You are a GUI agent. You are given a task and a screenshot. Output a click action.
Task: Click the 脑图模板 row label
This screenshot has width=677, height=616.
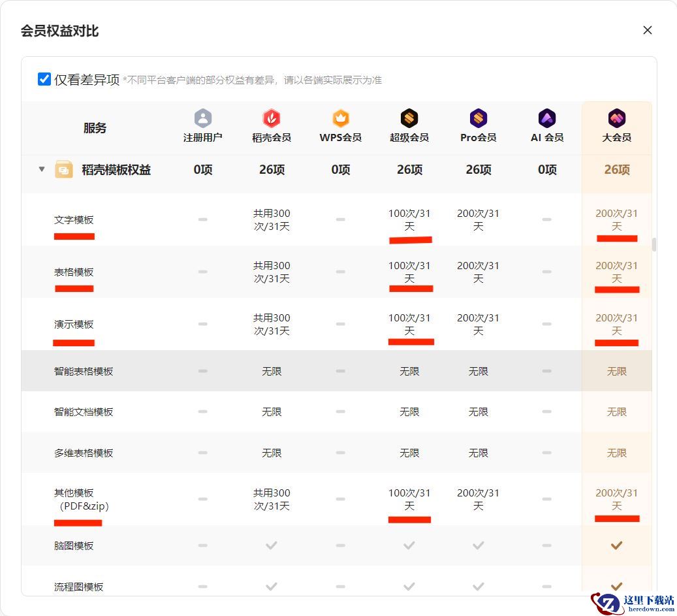pyautogui.click(x=74, y=546)
